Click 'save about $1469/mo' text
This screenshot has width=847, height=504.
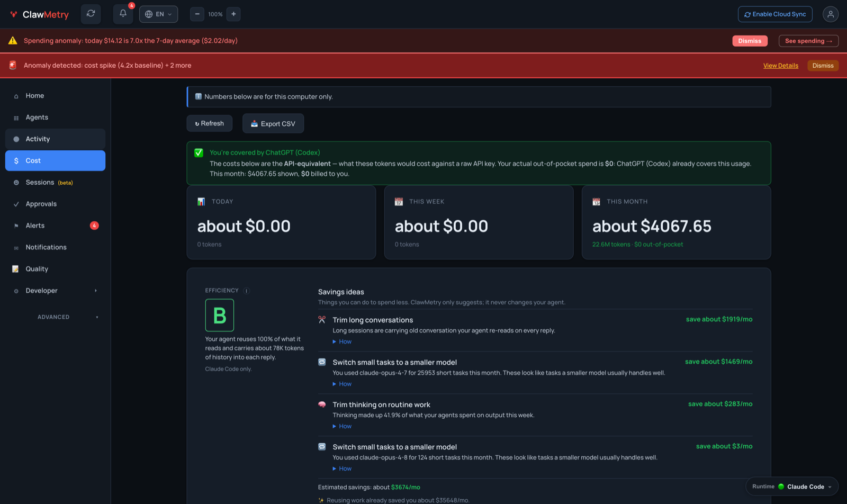[x=718, y=362]
